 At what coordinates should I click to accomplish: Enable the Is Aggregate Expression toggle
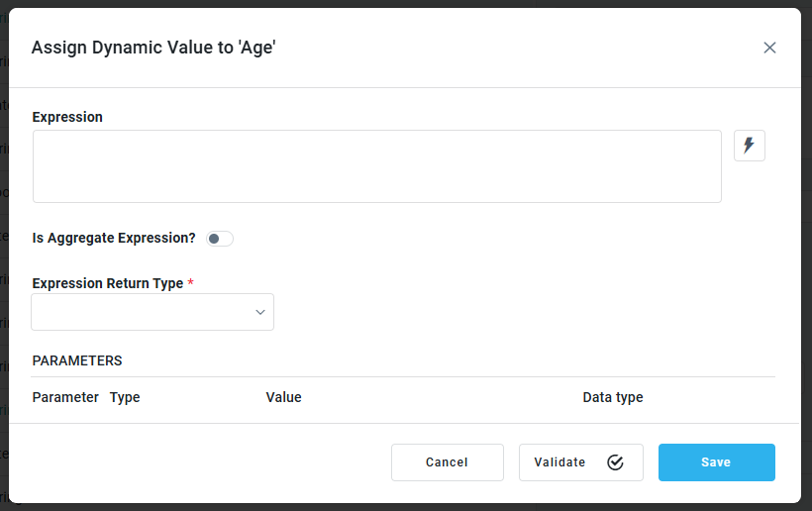click(x=220, y=239)
